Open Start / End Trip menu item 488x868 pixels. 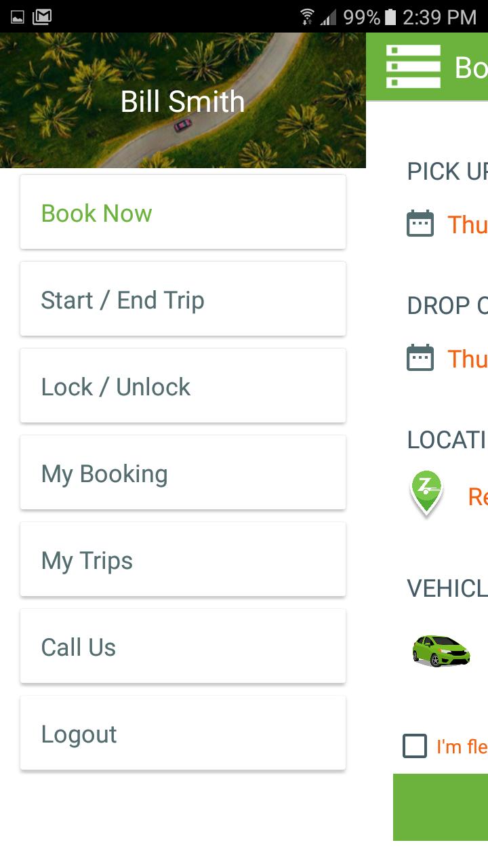183,300
